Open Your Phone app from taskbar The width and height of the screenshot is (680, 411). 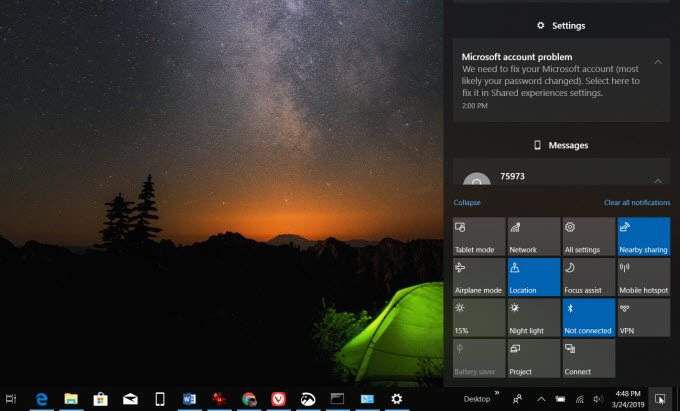(x=160, y=399)
